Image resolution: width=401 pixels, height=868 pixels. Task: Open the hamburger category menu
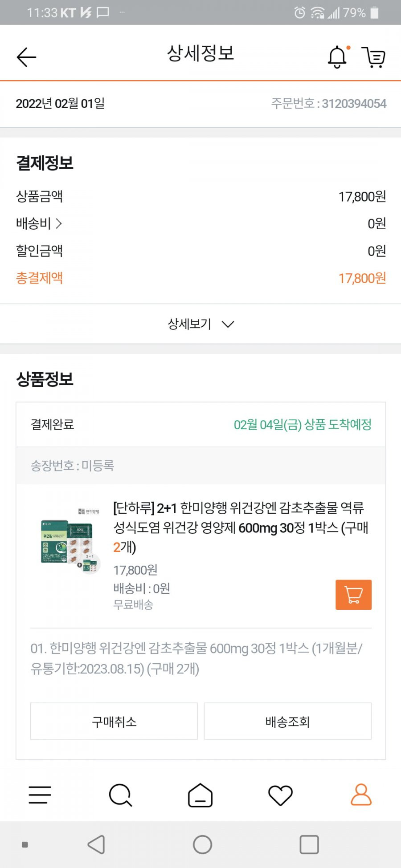[x=40, y=795]
